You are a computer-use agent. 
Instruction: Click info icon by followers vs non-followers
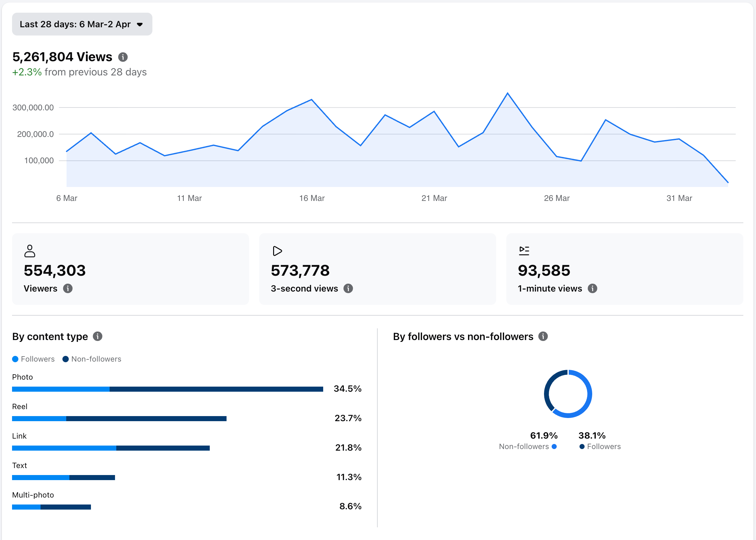[543, 336]
